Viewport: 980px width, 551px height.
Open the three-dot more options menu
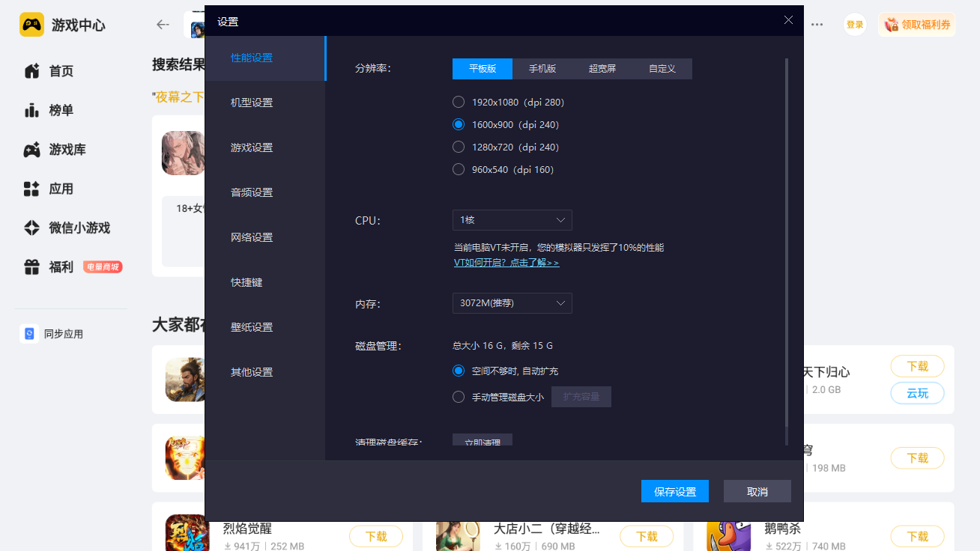pos(817,25)
